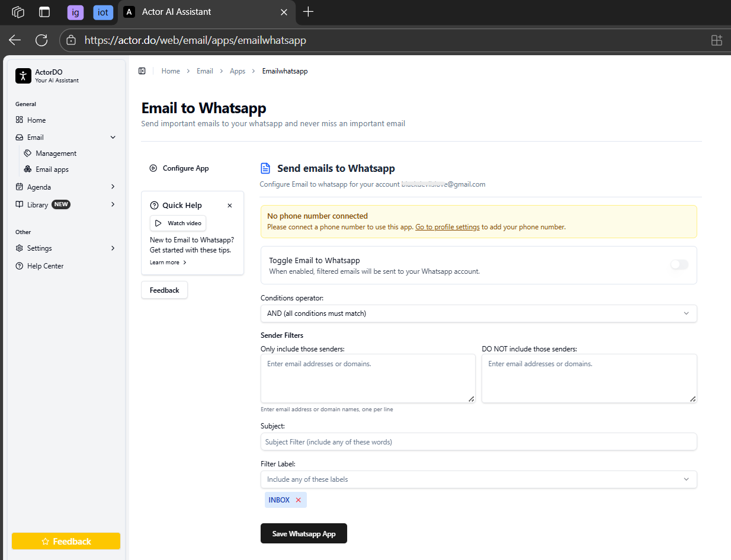Open the Filter Label dropdown
Screen dimensions: 731x560
click(x=478, y=479)
